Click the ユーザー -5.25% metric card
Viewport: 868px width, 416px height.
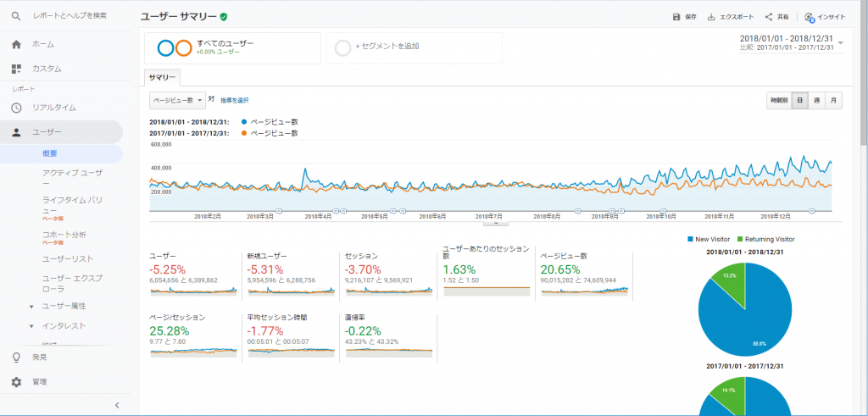click(x=193, y=275)
